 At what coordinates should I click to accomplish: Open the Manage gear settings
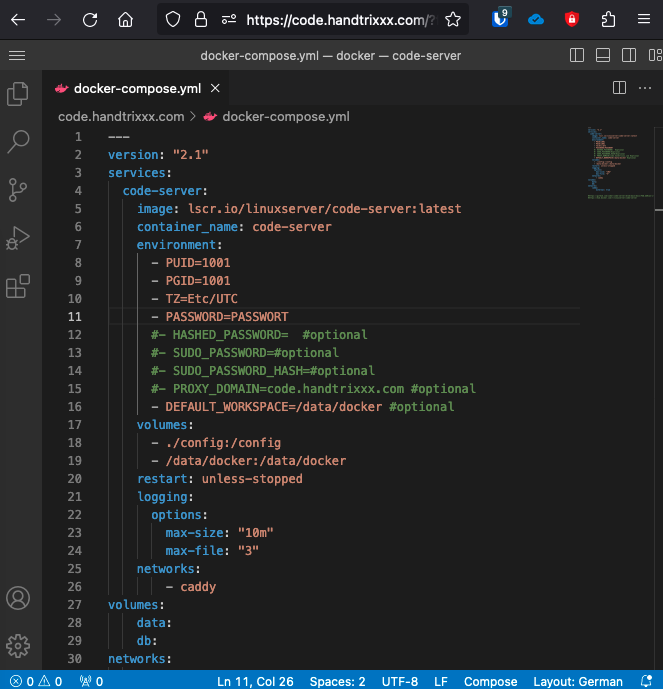[x=18, y=645]
